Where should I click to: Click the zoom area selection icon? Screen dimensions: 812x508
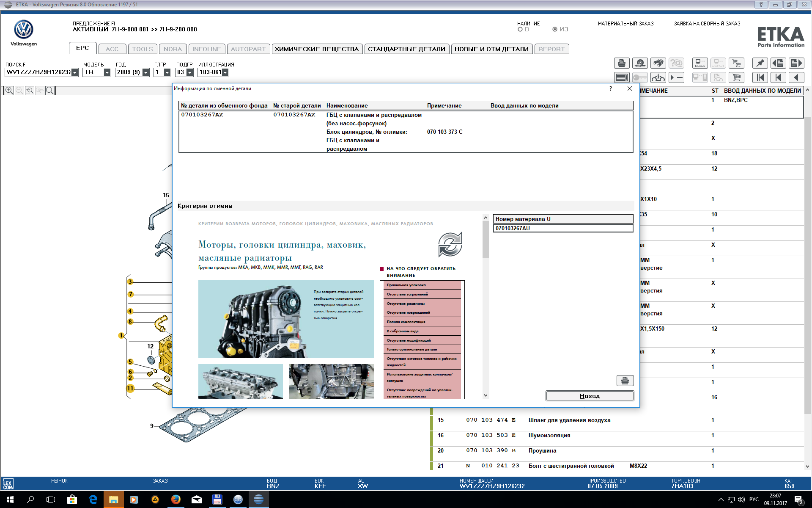[30, 91]
